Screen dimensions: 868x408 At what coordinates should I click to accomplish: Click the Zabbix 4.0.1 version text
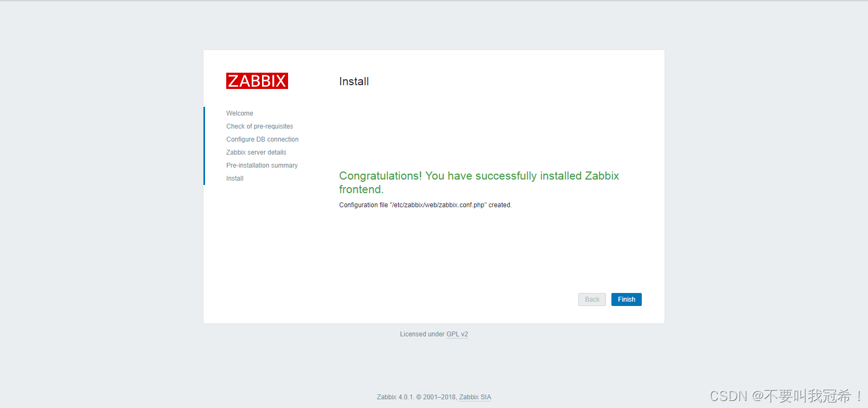click(x=395, y=397)
